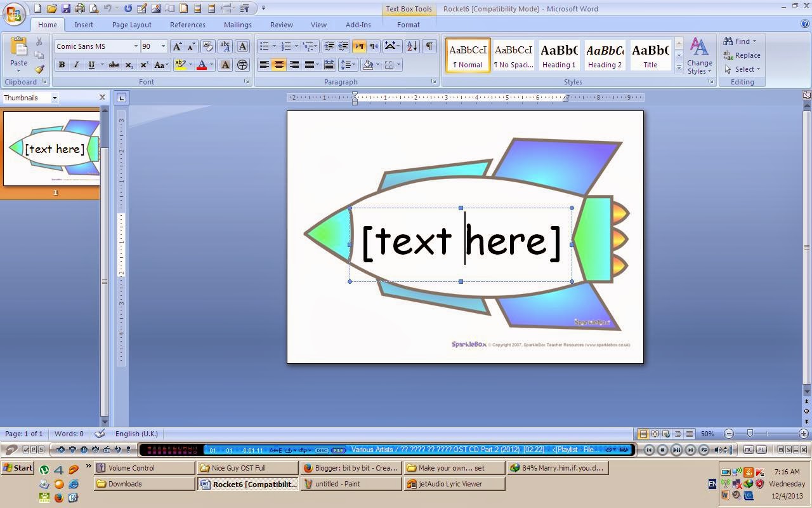Expand Font dialog launcher

tap(247, 82)
